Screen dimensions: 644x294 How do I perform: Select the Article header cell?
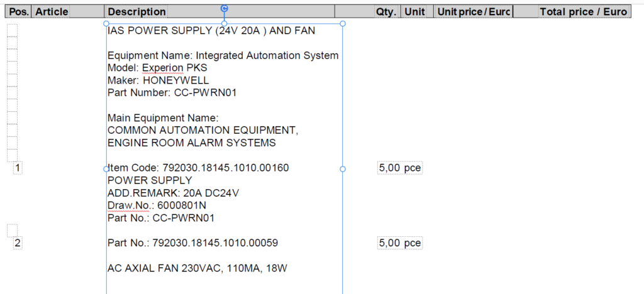click(x=52, y=12)
